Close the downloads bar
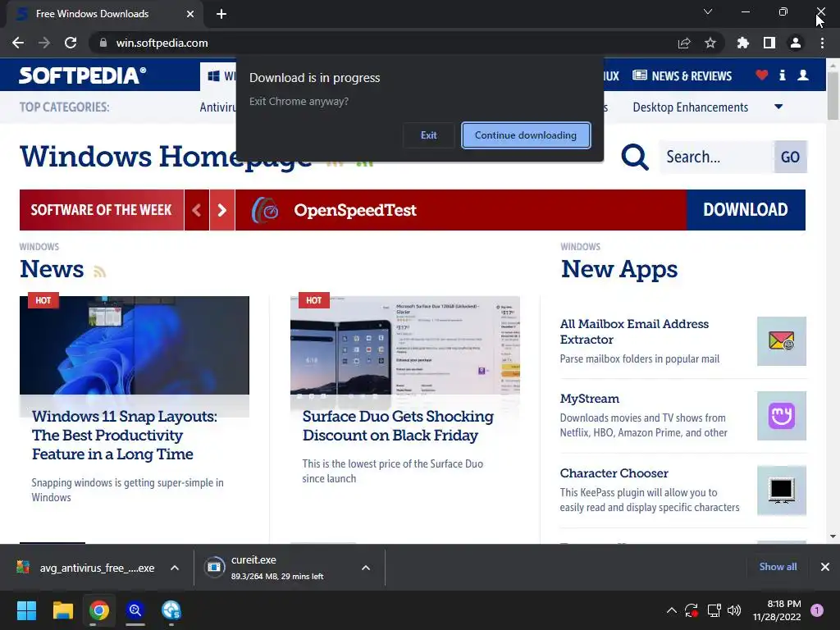840x630 pixels. (x=825, y=567)
